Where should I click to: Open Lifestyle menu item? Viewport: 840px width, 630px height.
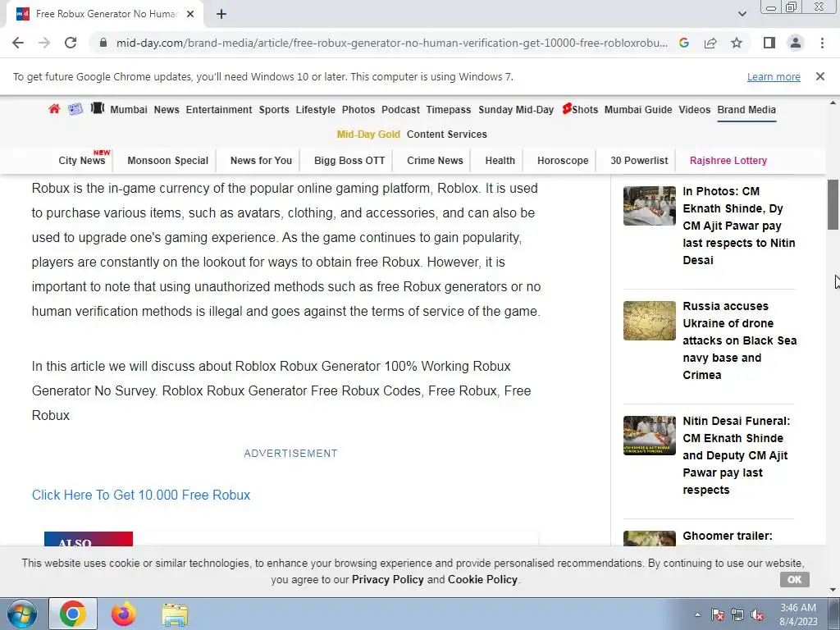click(x=316, y=110)
